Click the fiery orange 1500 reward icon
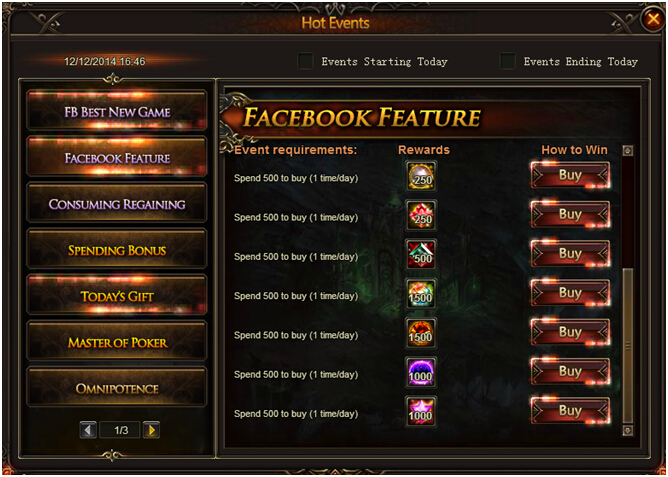 tap(421, 333)
